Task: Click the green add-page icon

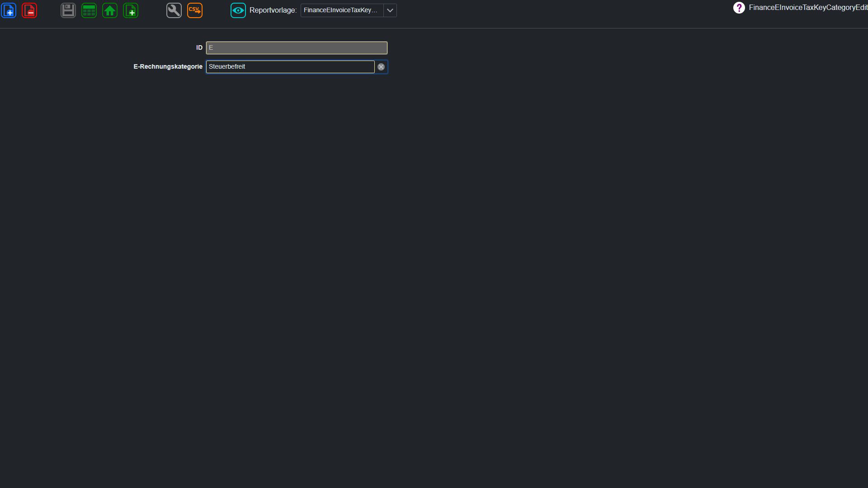Action: click(131, 10)
